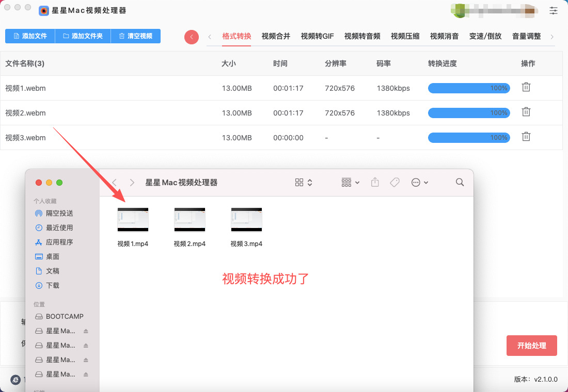The image size is (568, 392).
Task: Open settings sliders icon at top right
Action: tap(554, 10)
